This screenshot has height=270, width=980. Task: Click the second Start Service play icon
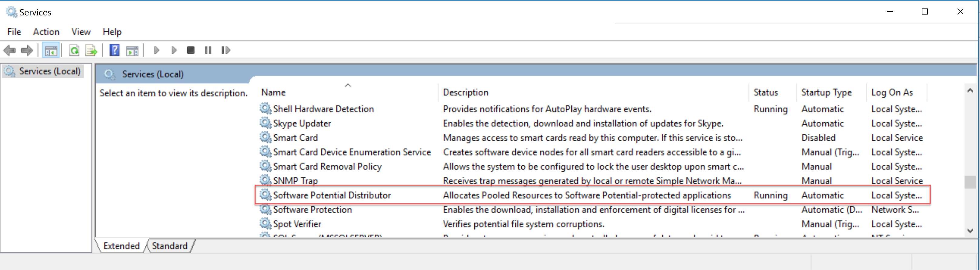click(174, 50)
